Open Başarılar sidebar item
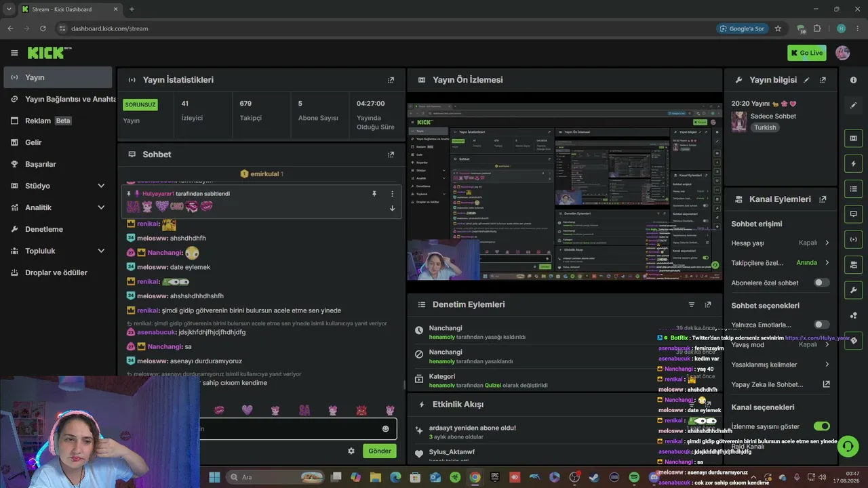 pyautogui.click(x=58, y=164)
